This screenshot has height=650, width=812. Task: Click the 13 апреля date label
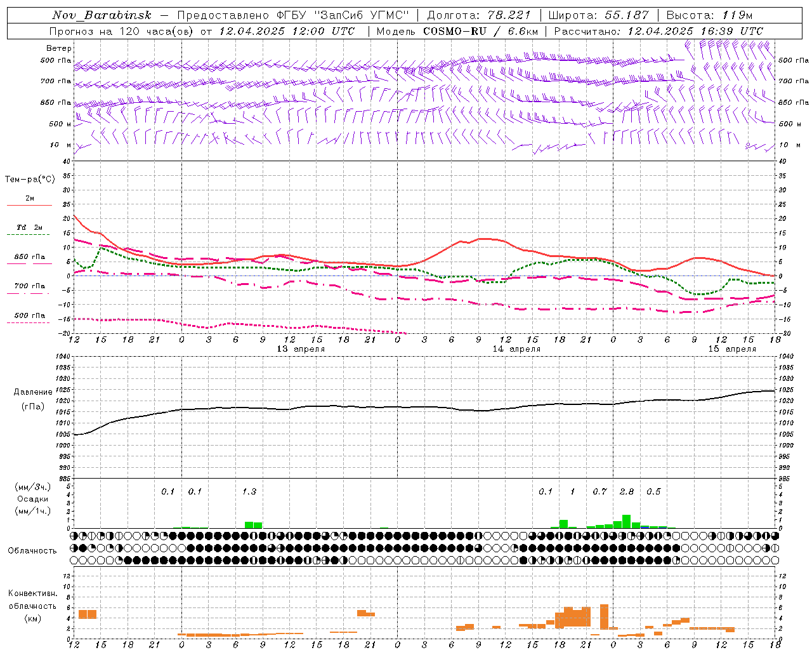(x=301, y=349)
